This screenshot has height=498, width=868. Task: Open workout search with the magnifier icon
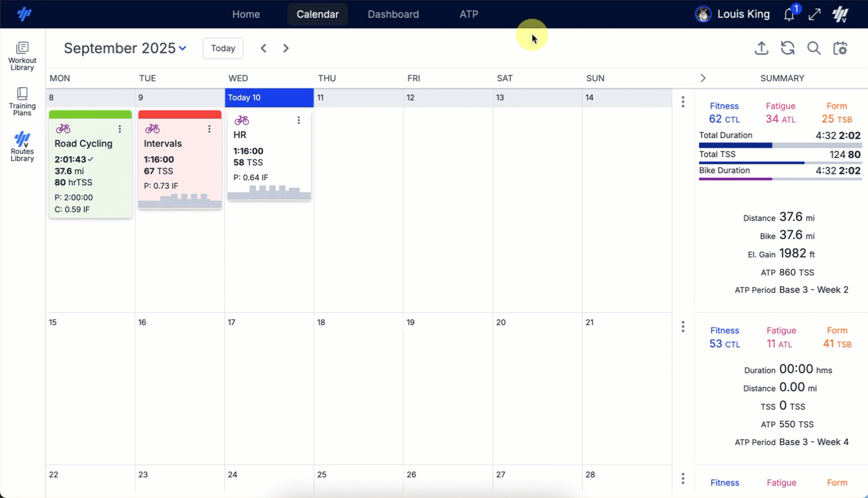pos(813,48)
